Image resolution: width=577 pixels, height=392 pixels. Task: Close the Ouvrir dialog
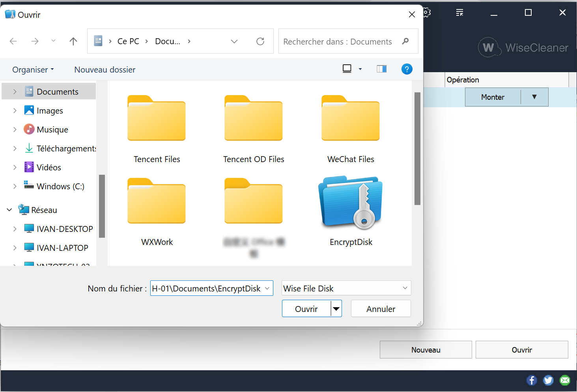click(x=412, y=15)
